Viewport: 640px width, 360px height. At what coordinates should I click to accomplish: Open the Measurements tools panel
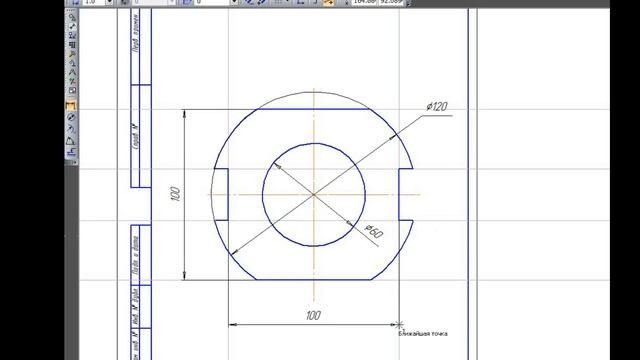tap(72, 63)
